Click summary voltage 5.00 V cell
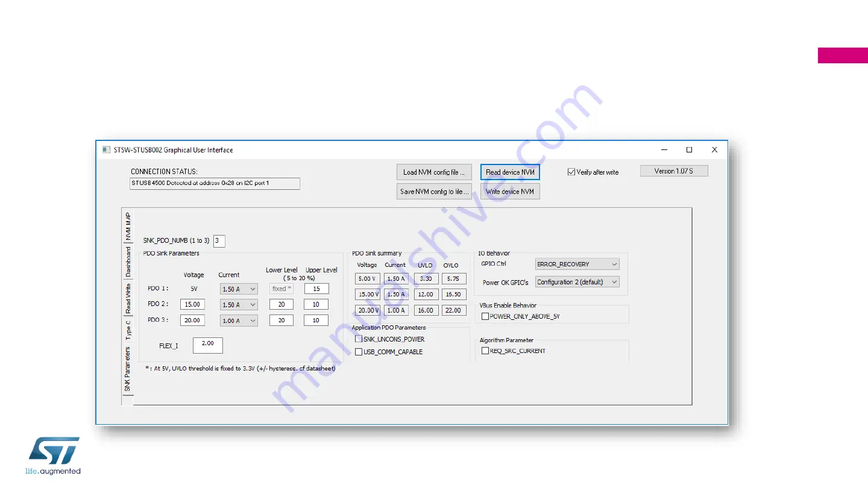Viewport: 868px width, 488px height. pyautogui.click(x=368, y=279)
